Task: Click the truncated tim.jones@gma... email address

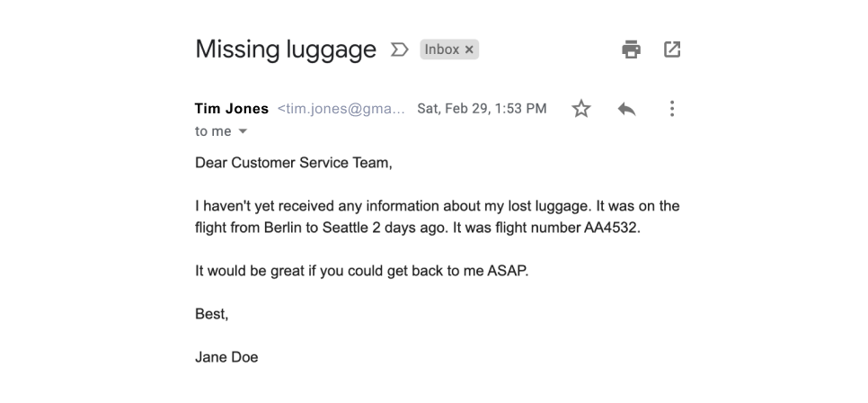Action: coord(341,109)
